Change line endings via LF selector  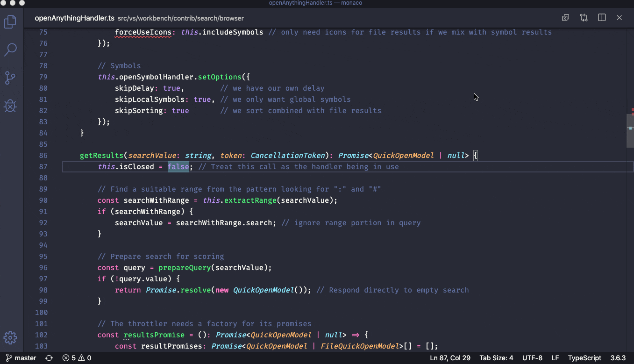tap(555, 357)
